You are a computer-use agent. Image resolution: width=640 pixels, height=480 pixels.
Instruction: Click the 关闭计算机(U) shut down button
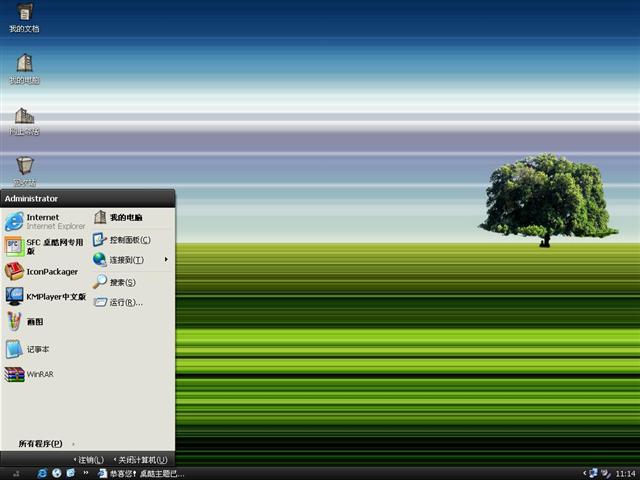coord(140,459)
